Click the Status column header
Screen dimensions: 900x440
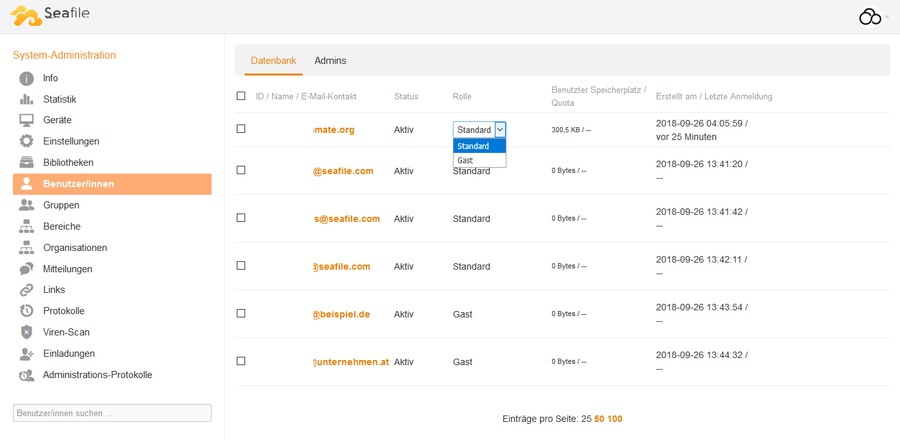point(406,96)
